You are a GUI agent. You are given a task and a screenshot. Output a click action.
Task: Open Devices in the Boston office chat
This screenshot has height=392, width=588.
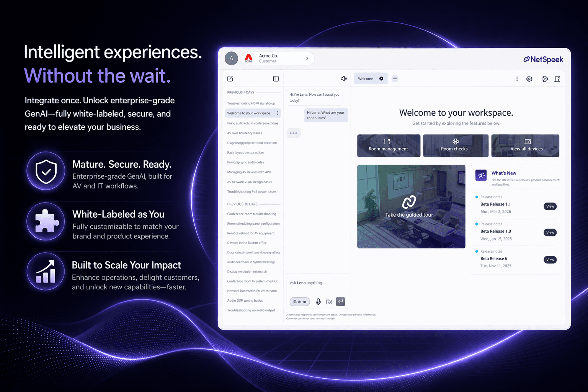click(247, 243)
